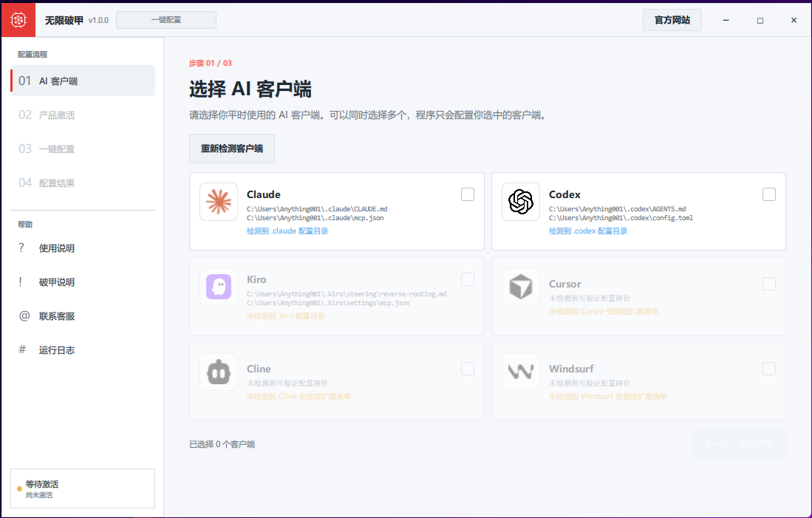Click the Codex AGENTS.md path text

(617, 209)
